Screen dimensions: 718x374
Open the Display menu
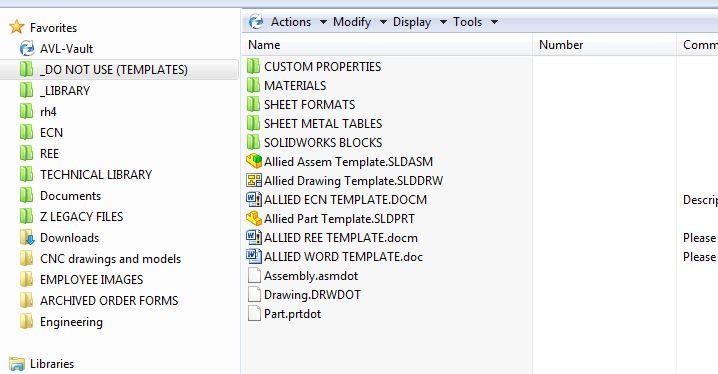pyautogui.click(x=412, y=22)
